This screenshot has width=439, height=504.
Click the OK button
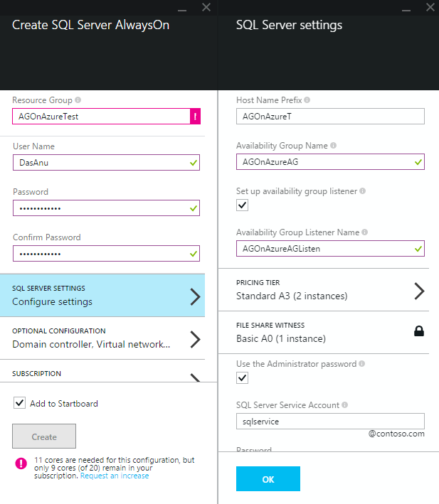pos(268,479)
